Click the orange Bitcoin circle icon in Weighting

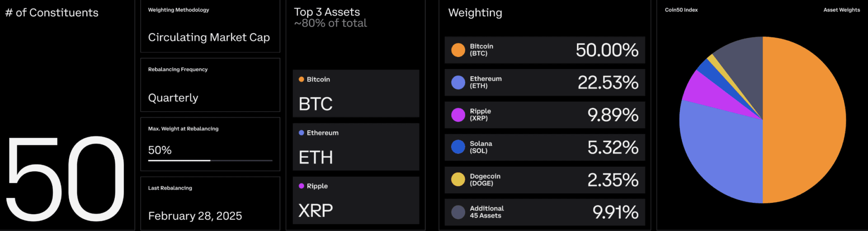458,50
